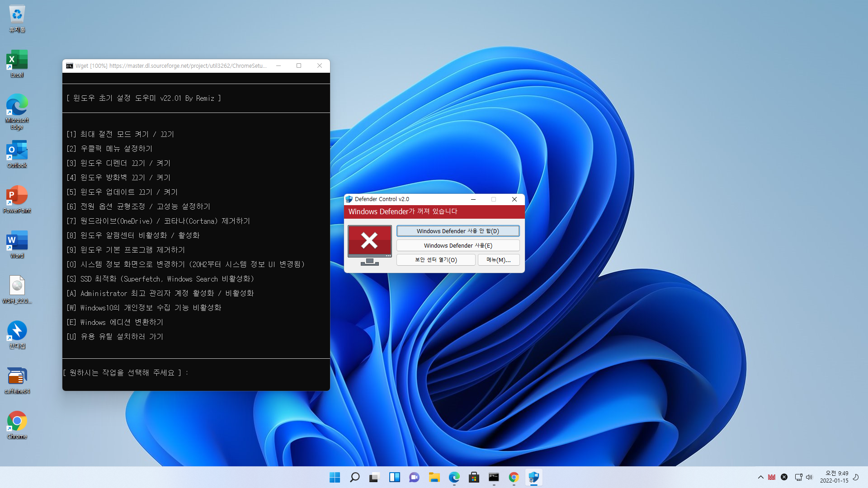Viewport: 868px width, 488px height.
Task: Open Microsoft Store from the taskbar
Action: coord(474,477)
